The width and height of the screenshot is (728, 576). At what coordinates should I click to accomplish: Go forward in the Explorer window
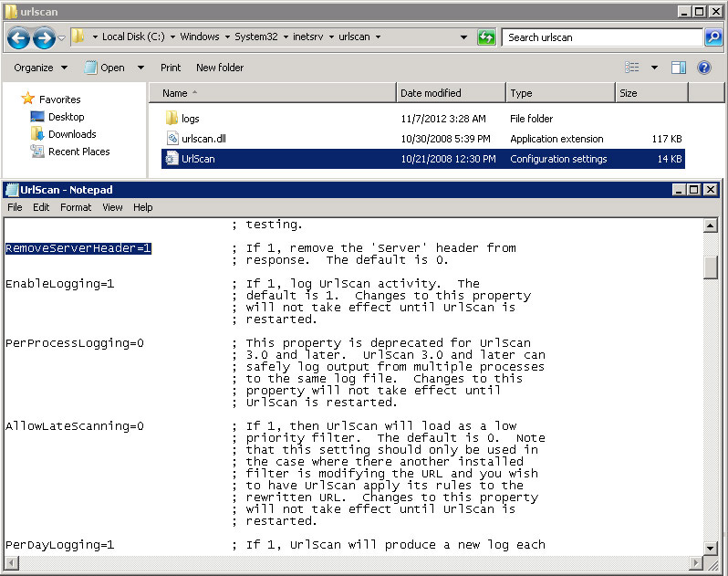44,37
